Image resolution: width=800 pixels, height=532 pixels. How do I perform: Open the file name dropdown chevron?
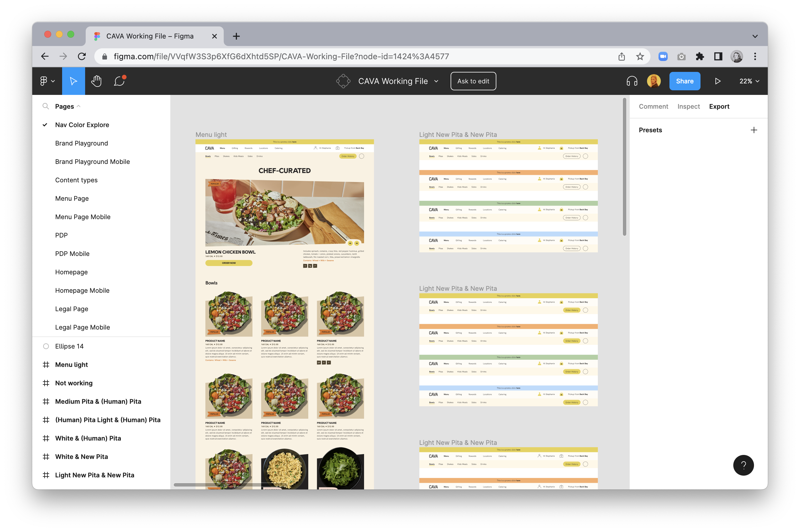pyautogui.click(x=436, y=81)
